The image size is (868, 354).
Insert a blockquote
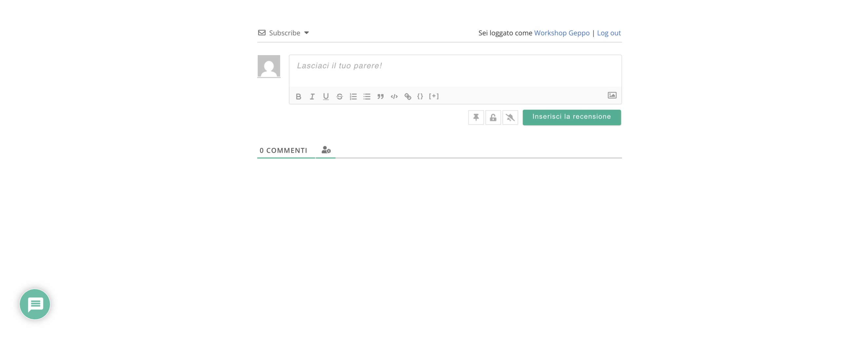[380, 96]
